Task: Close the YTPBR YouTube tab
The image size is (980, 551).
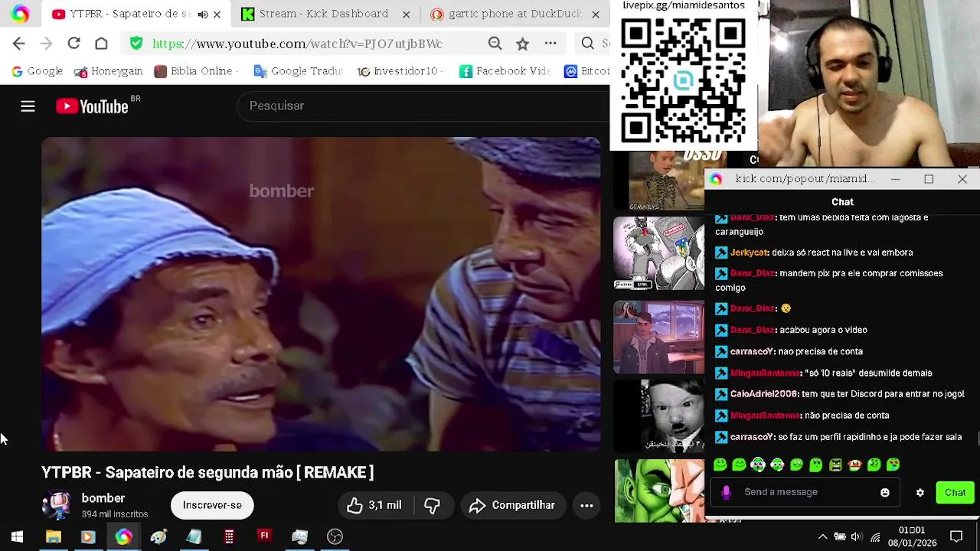Action: pos(217,14)
